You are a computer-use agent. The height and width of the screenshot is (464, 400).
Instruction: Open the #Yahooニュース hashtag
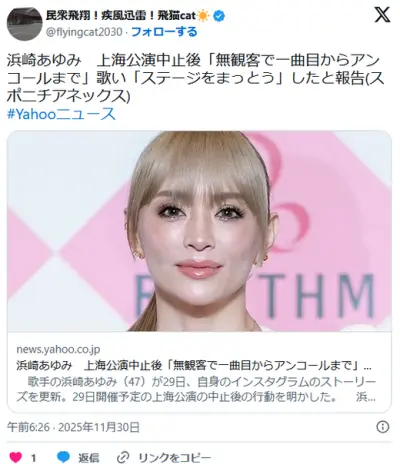pos(61,114)
